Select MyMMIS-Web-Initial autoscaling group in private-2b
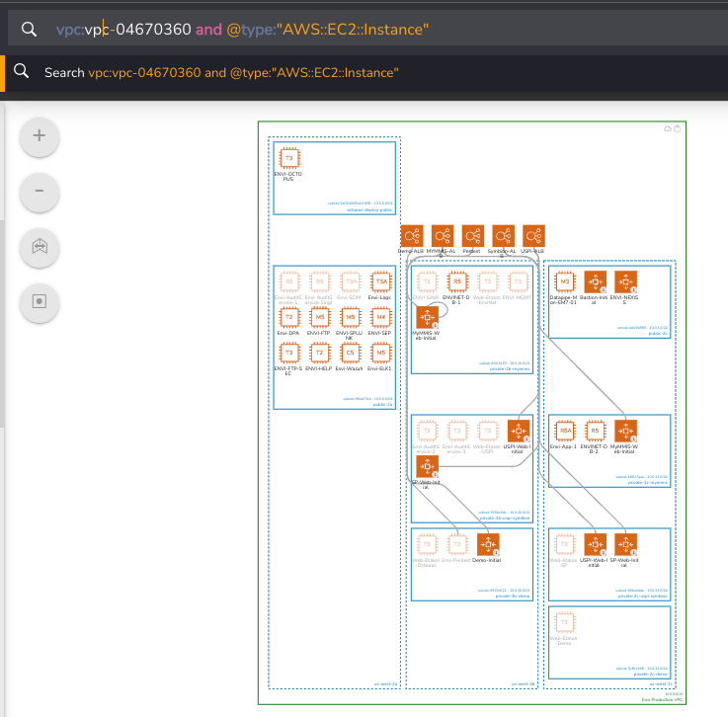This screenshot has width=728, height=717. [427, 317]
